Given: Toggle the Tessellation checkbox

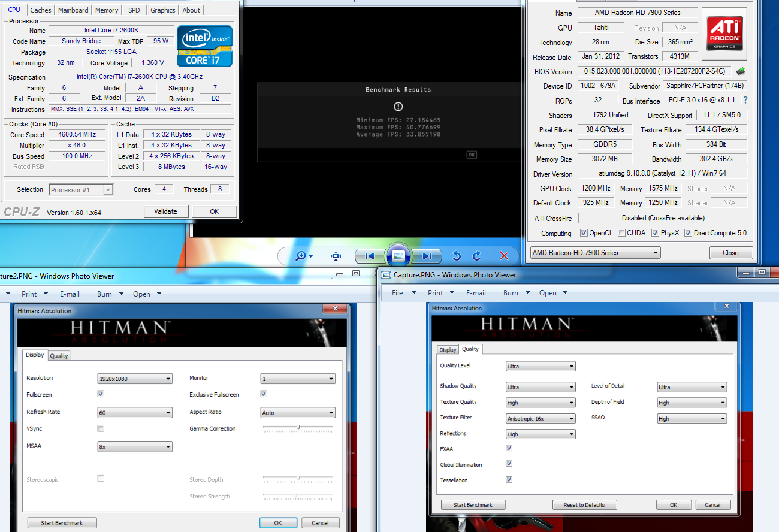Looking at the screenshot, I should point(509,479).
